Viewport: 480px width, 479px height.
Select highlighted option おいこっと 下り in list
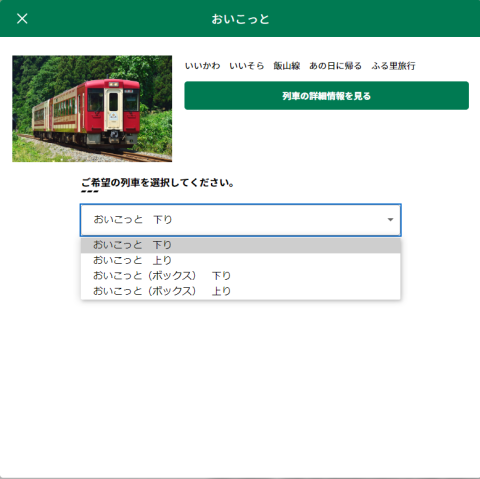(240, 245)
